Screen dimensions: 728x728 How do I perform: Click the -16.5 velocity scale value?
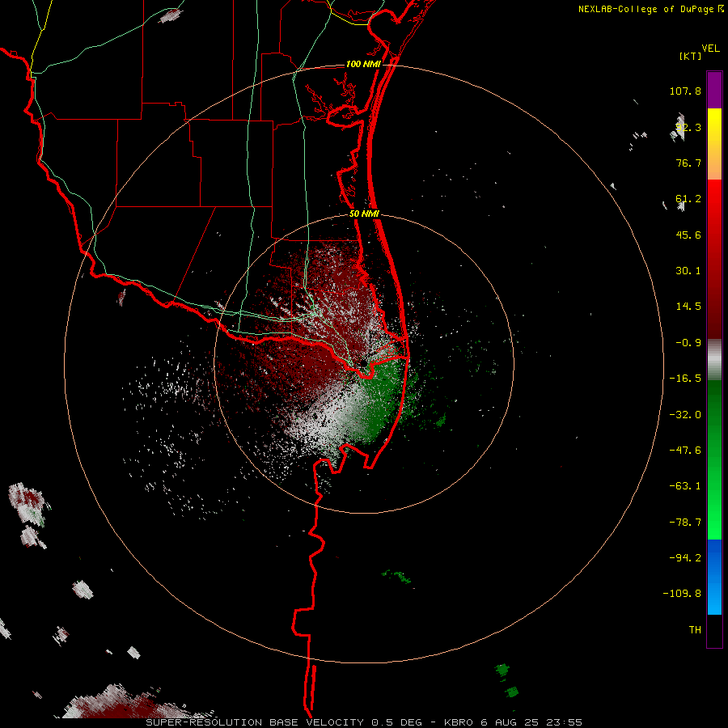685,379
